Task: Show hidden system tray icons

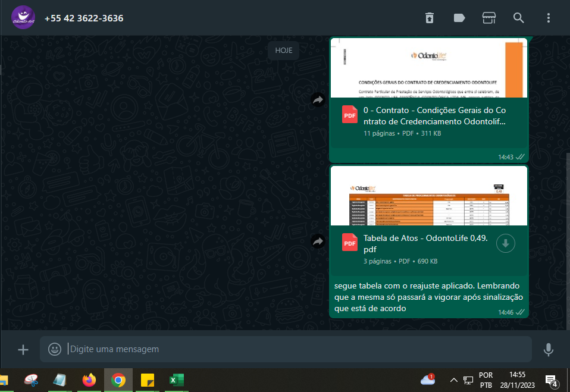Action: pyautogui.click(x=453, y=380)
